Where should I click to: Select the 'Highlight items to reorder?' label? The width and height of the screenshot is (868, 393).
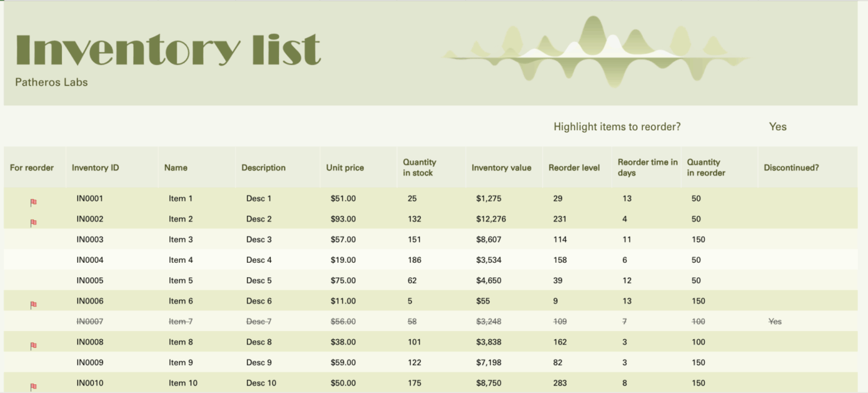pos(617,126)
